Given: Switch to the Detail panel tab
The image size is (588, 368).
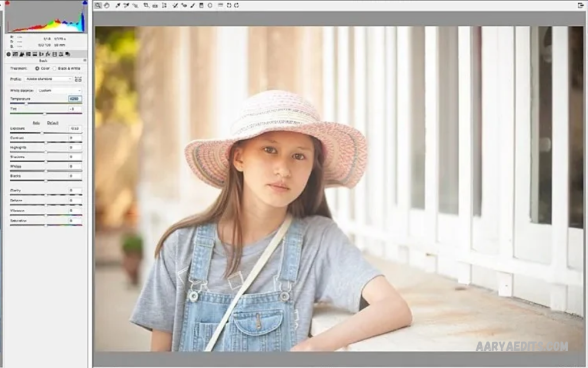Looking at the screenshot, I should [x=22, y=55].
